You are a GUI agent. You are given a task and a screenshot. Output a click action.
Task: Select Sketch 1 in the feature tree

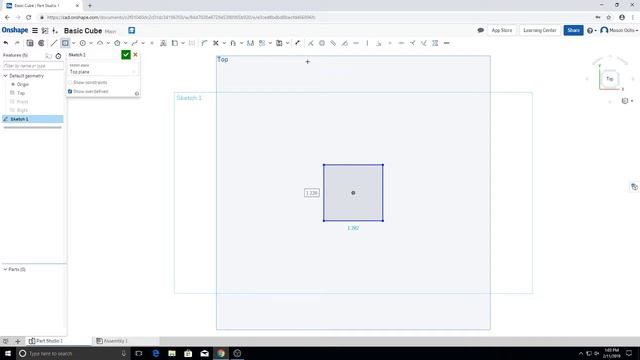(33, 119)
